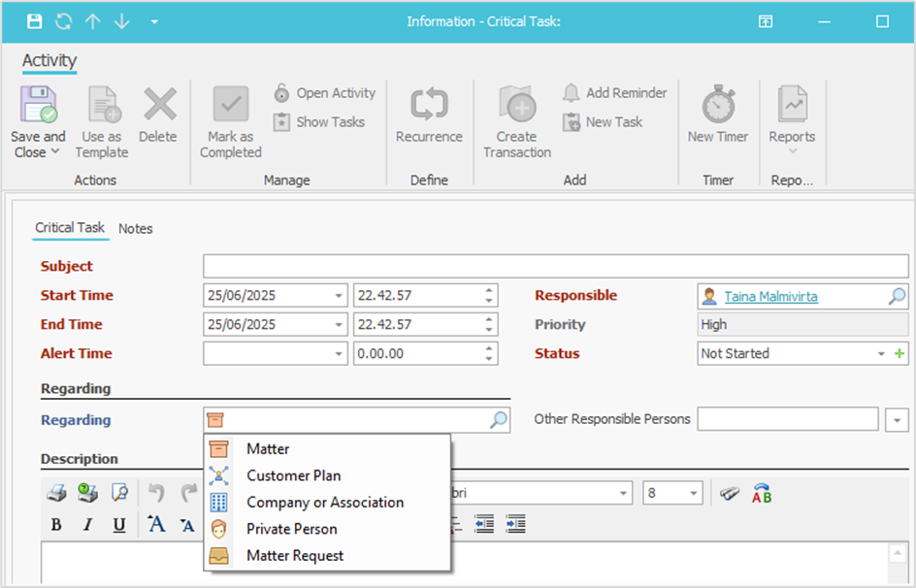The image size is (916, 588).
Task: Expand the Status dropdown
Action: [x=881, y=354]
